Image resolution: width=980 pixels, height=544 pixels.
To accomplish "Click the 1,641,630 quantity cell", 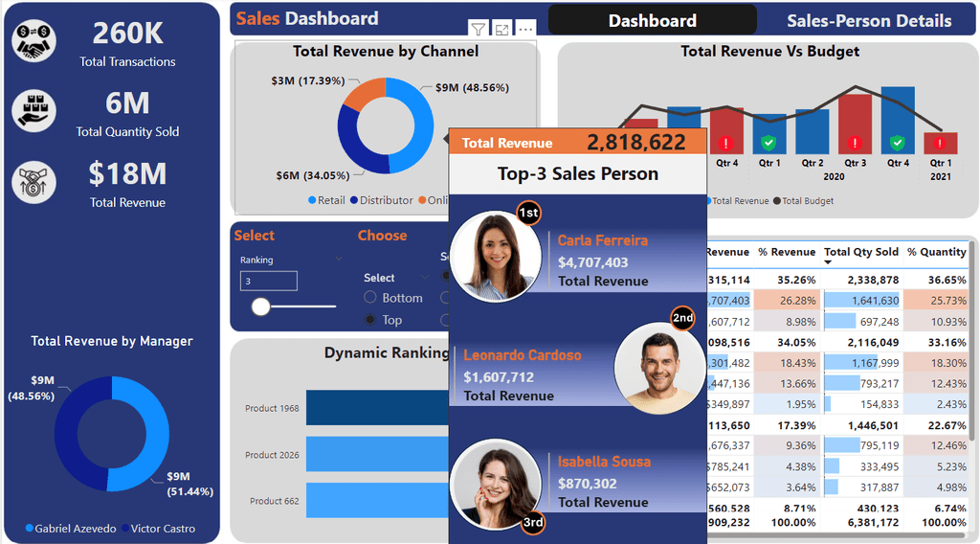I will (875, 301).
